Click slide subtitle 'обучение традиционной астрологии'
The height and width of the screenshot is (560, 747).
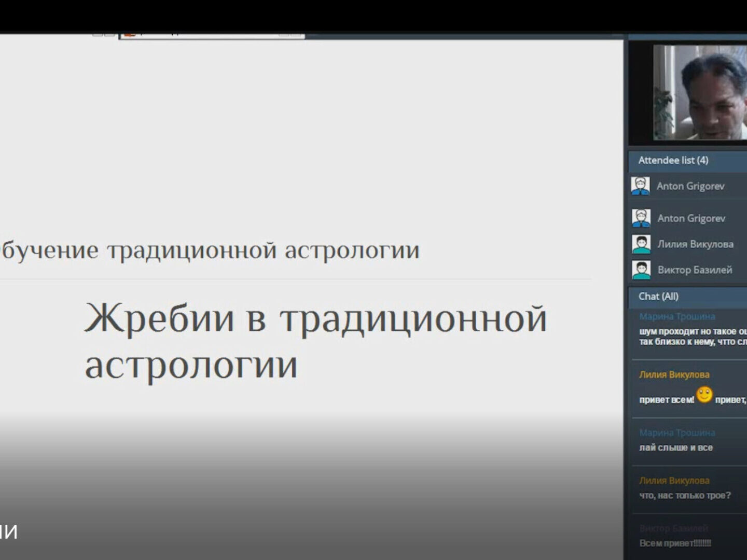pos(210,250)
